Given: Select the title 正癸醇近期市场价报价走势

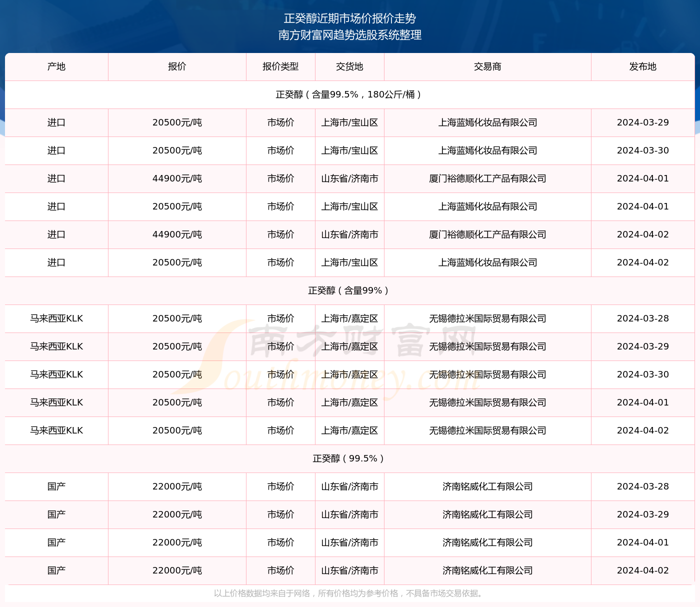Looking at the screenshot, I should click(x=350, y=18).
